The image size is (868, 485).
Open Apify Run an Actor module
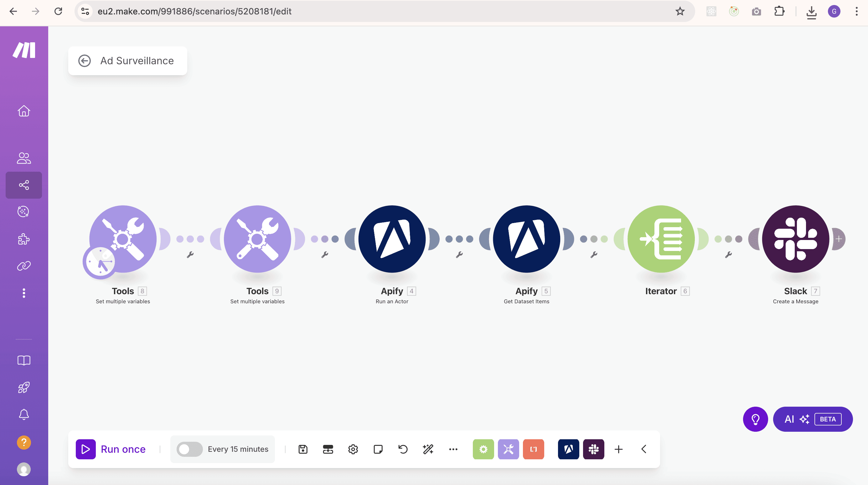(x=391, y=239)
